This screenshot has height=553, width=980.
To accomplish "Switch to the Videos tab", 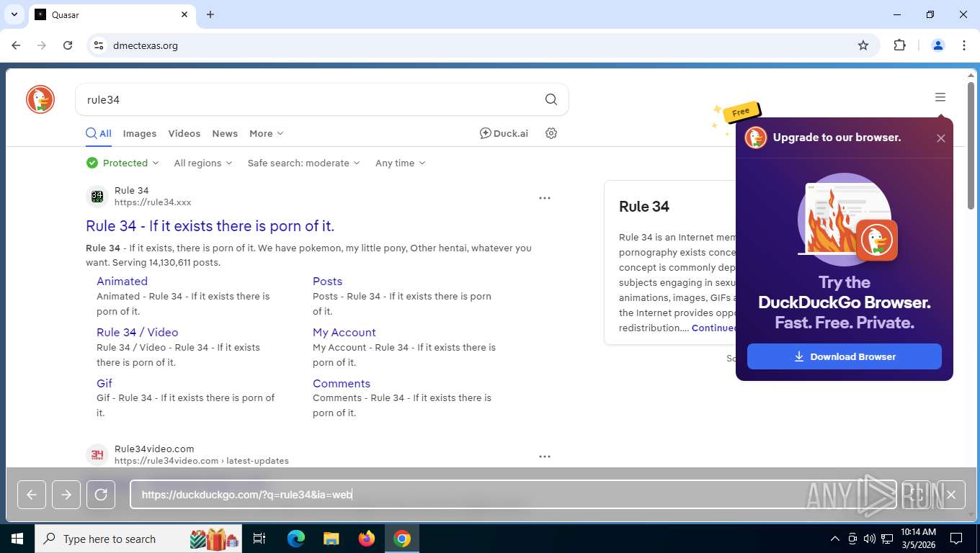I will point(184,133).
